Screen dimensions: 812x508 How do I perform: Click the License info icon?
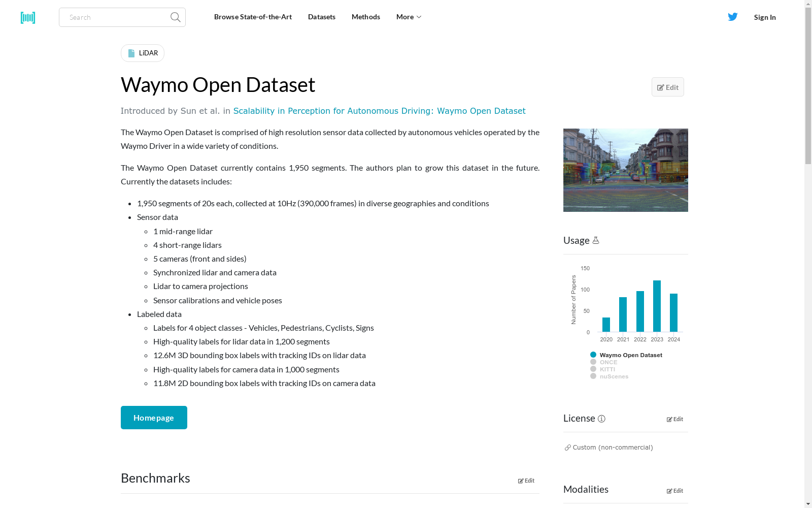601,419
